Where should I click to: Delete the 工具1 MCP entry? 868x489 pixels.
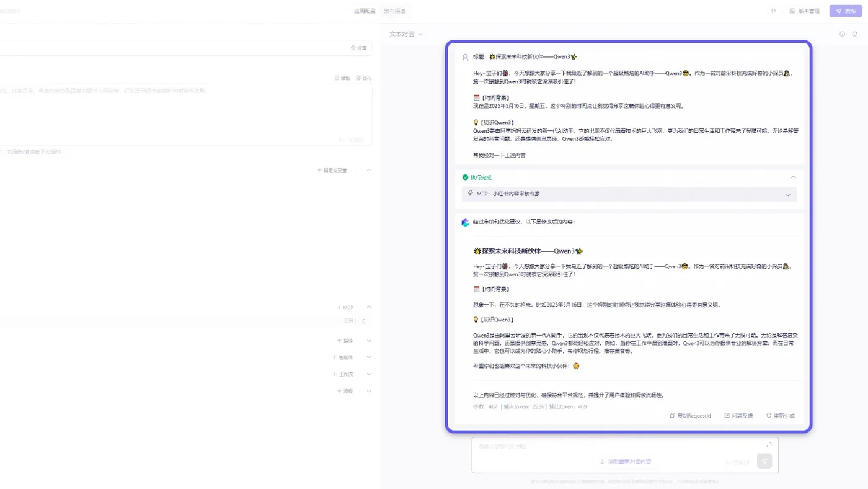coord(365,321)
